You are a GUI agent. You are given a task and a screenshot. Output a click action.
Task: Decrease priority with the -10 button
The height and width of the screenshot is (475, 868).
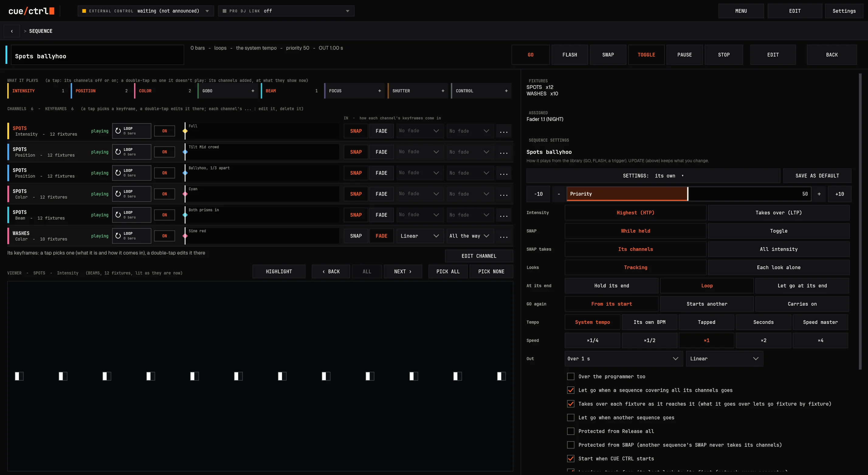coord(538,194)
